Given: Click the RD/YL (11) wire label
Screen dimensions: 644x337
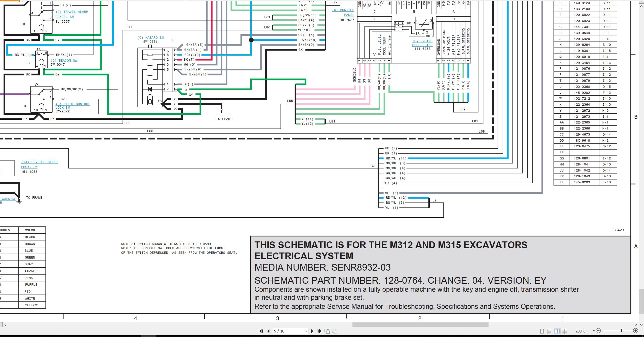Looking at the screenshot, I should (x=396, y=158).
